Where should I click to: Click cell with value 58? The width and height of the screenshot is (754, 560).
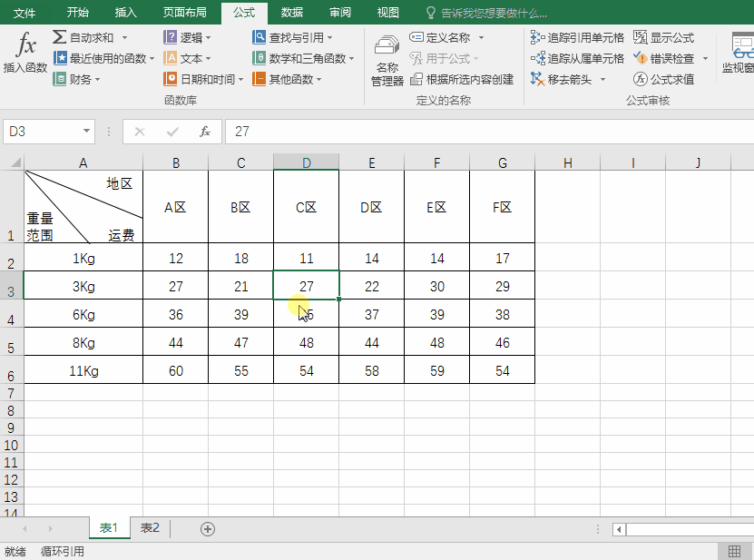pos(371,370)
